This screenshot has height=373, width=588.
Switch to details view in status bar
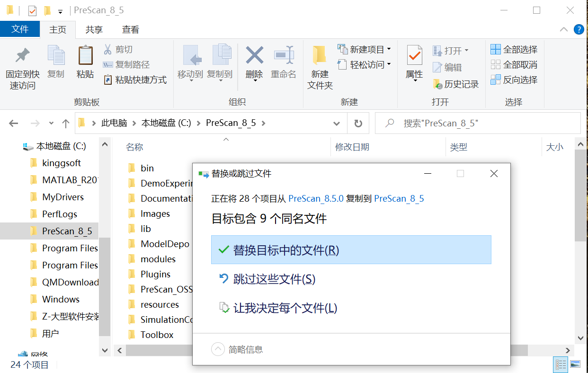[561, 364]
